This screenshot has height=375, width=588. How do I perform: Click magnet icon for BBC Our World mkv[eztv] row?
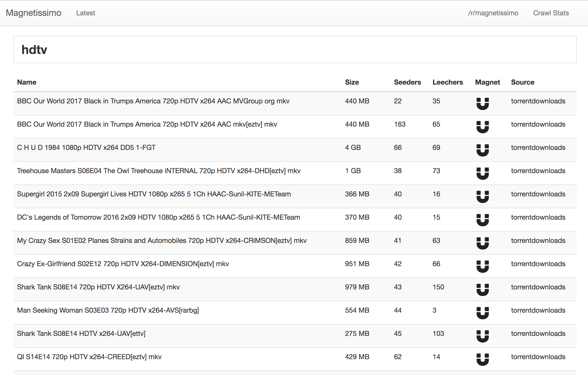coord(483,127)
